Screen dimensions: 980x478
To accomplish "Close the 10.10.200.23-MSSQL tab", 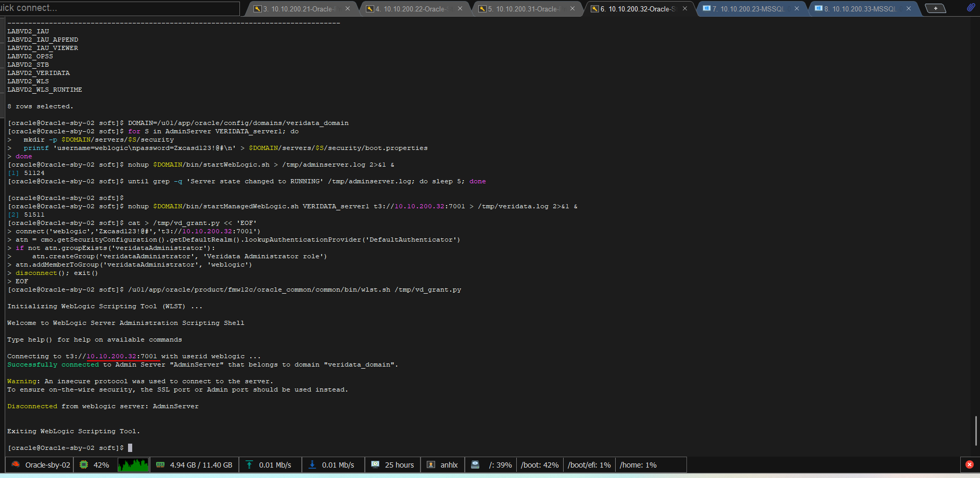I will click(x=797, y=8).
